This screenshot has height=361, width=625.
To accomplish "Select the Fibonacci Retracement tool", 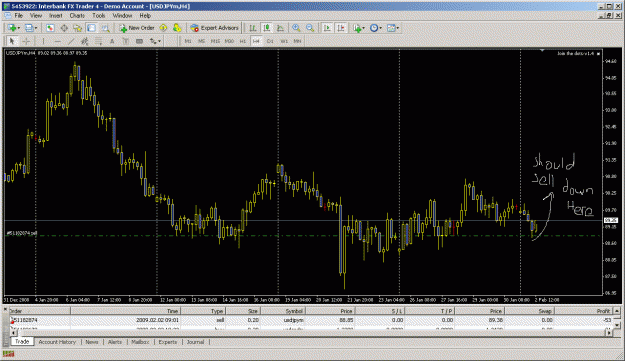I will (98, 41).
